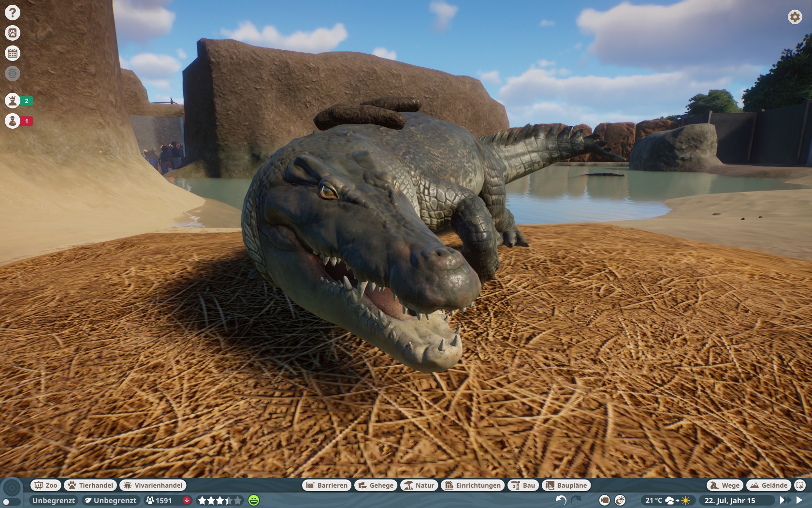The height and width of the screenshot is (508, 812).
Task: Click the date 22. Jul, Jahr 15
Action: click(730, 501)
